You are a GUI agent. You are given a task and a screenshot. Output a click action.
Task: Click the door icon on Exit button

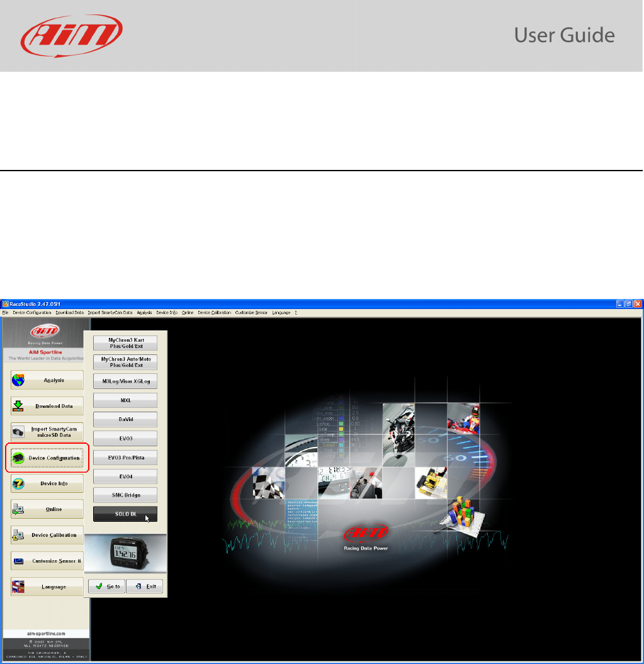tap(138, 587)
